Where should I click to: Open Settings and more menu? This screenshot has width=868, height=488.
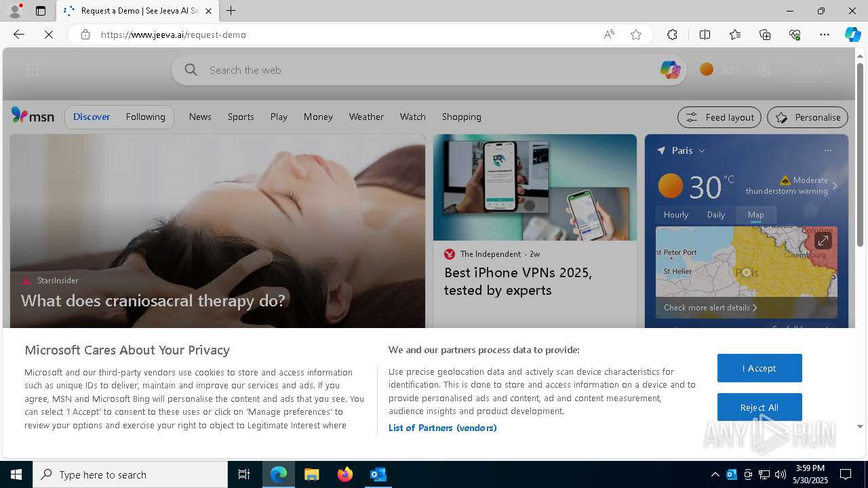(825, 35)
